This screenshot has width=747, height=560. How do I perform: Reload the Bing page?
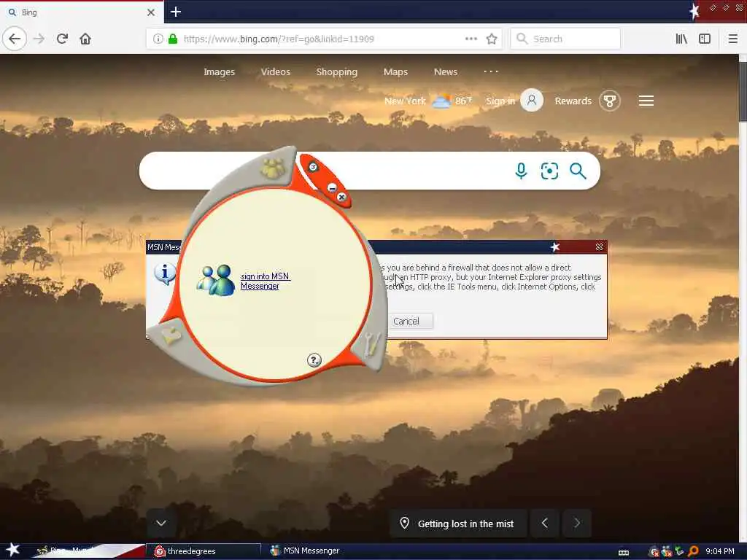(62, 39)
